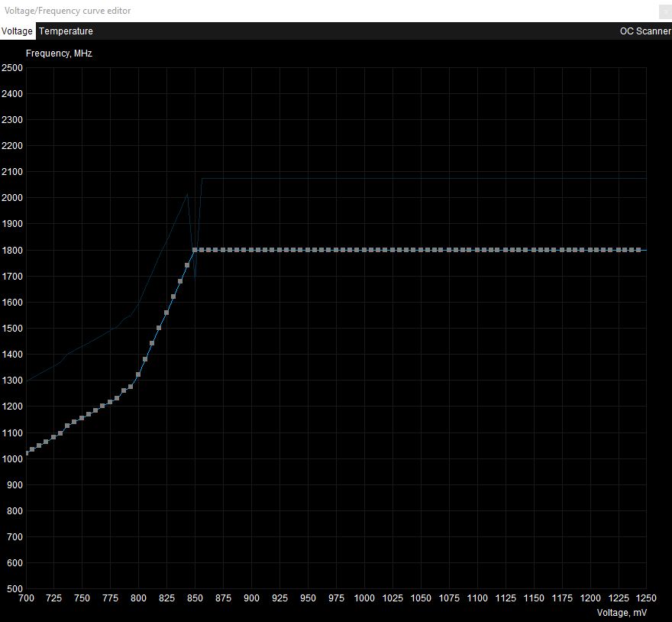Click the 975 voltage axis value
Image resolution: width=672 pixels, height=622 pixels.
tap(336, 598)
